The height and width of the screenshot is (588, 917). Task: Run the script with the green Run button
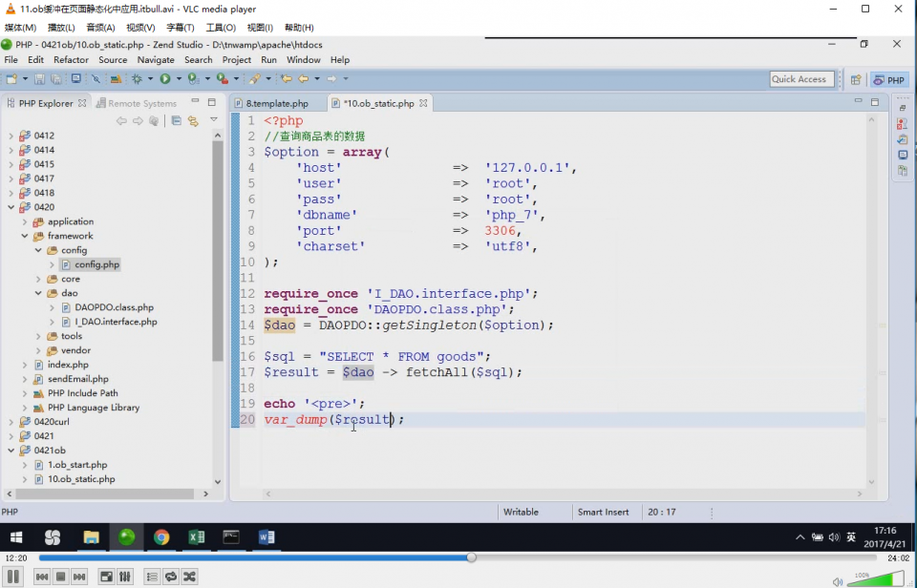pos(165,79)
